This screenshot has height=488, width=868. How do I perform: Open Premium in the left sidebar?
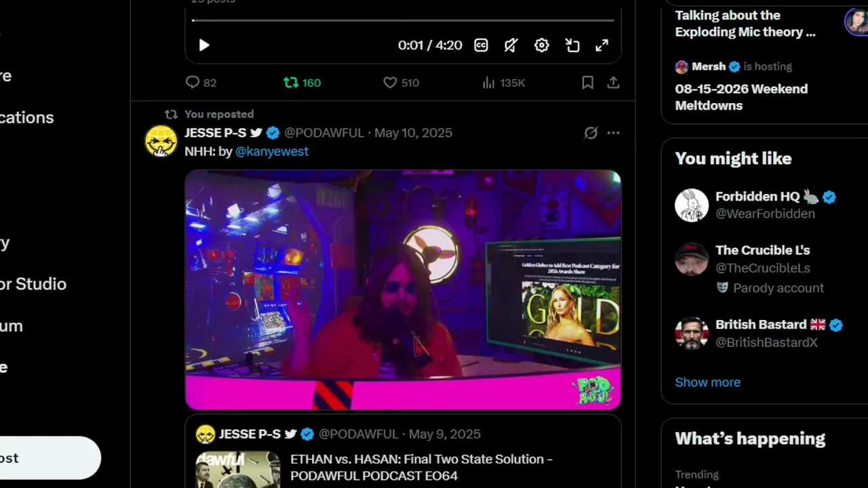(12, 326)
